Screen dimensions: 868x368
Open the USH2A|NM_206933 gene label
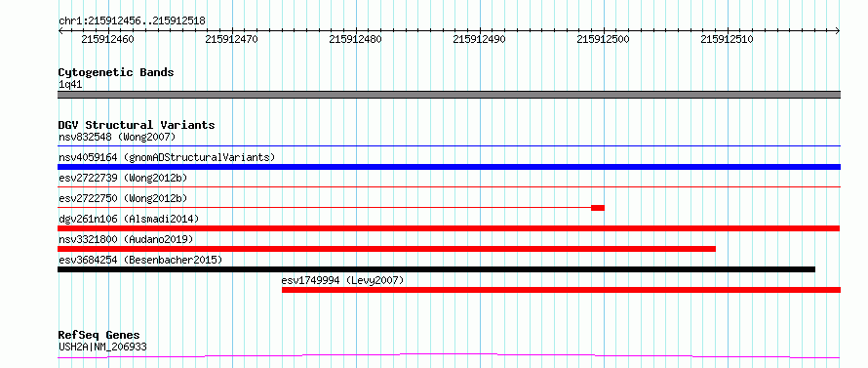pyautogui.click(x=102, y=347)
